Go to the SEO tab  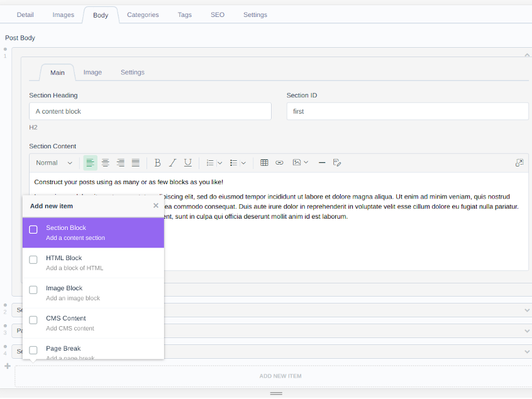point(218,15)
